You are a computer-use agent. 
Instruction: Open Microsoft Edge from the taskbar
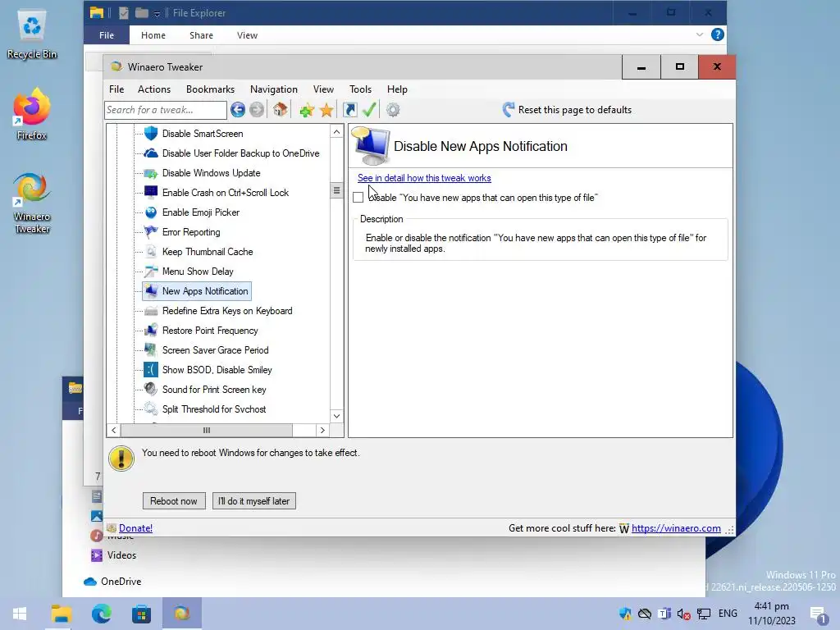pyautogui.click(x=101, y=614)
